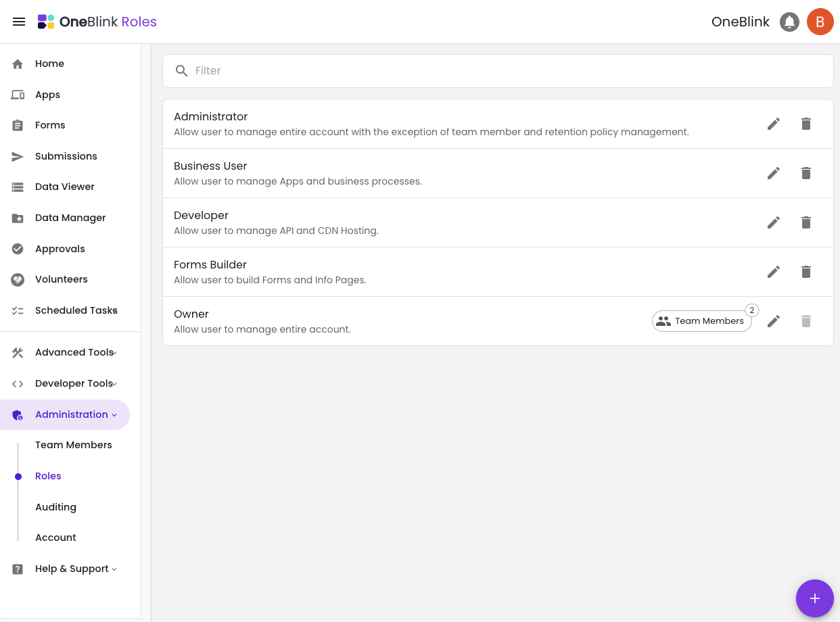Delete the Business User role trash icon
The image size is (840, 622).
[x=806, y=173]
